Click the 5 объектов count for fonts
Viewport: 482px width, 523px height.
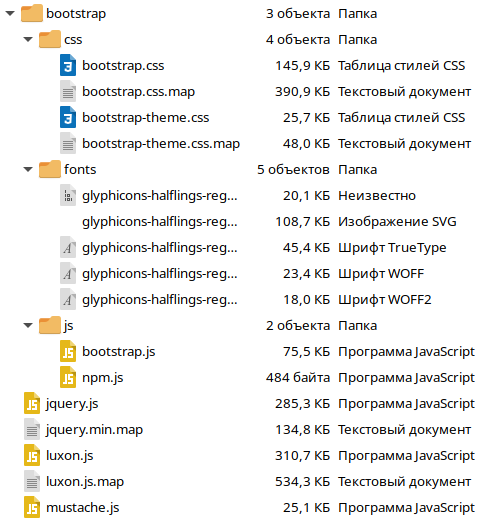[294, 170]
